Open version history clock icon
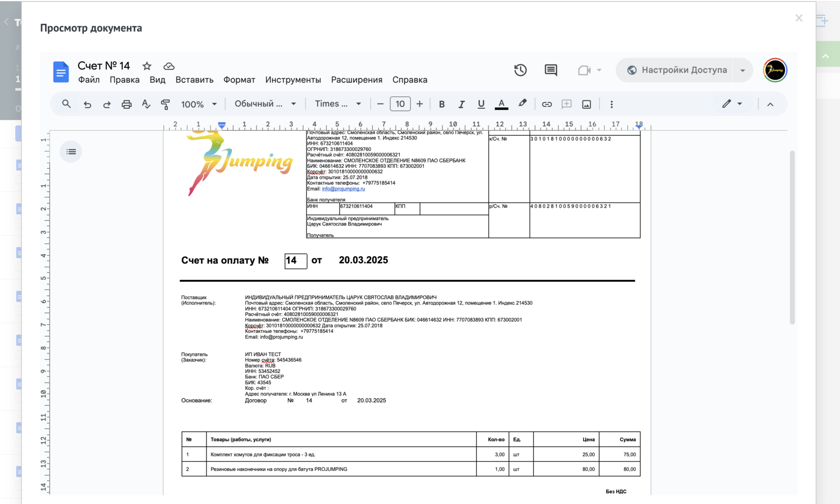 (x=520, y=70)
